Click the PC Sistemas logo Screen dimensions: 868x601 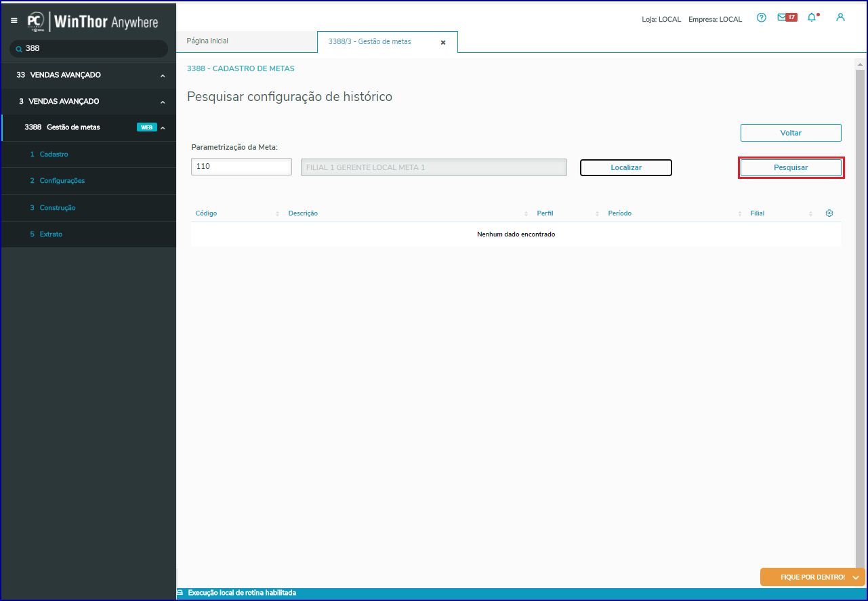click(36, 22)
